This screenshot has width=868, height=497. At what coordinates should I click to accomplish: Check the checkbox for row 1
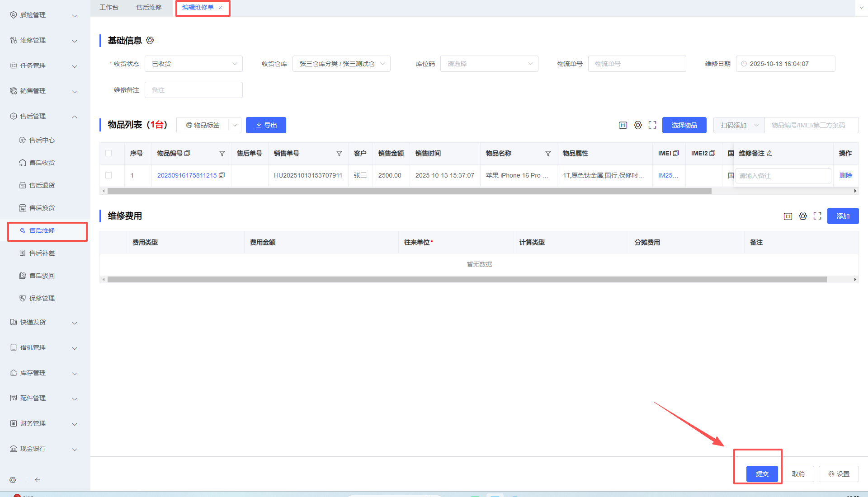(108, 175)
